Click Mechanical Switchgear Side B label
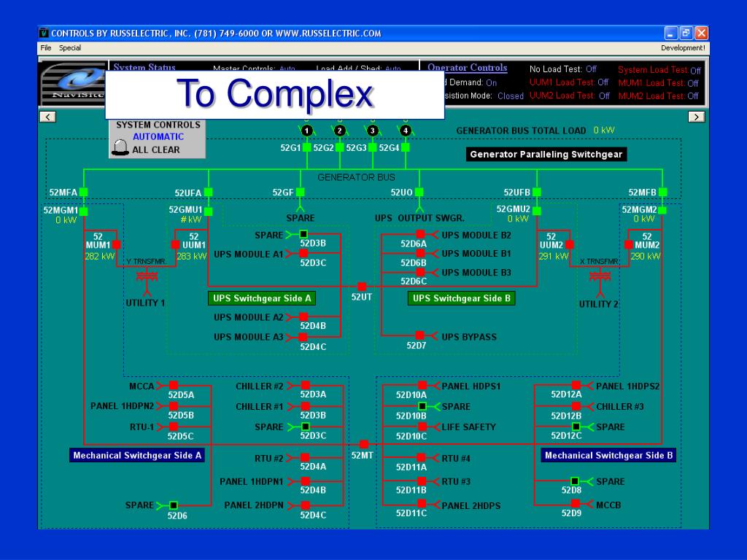Screen dimensions: 747x560 pyautogui.click(x=608, y=455)
